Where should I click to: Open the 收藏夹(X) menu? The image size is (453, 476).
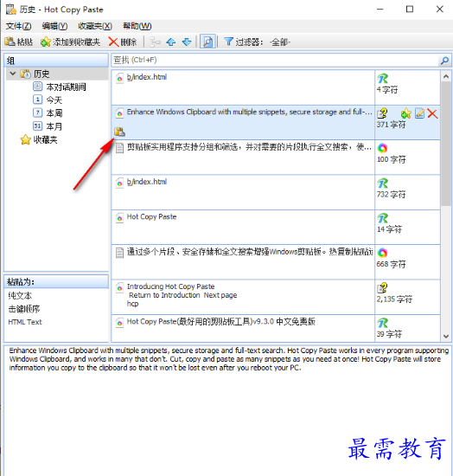click(95, 26)
